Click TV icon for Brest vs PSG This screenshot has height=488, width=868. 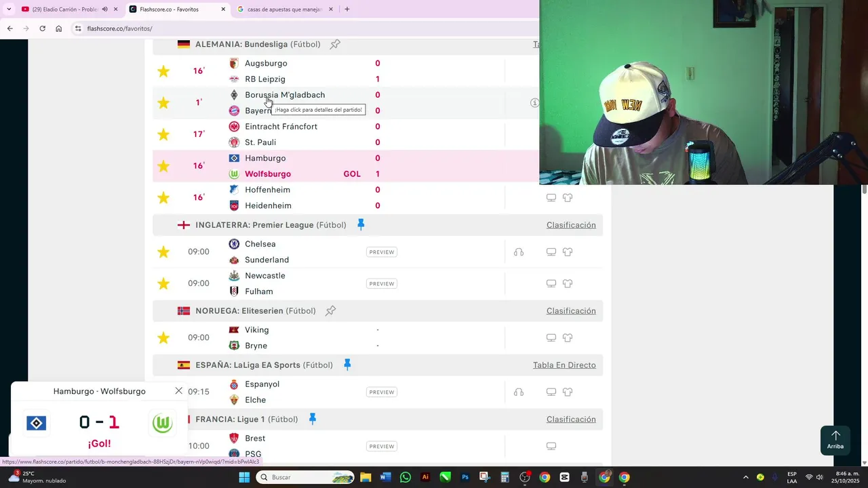[x=551, y=446]
